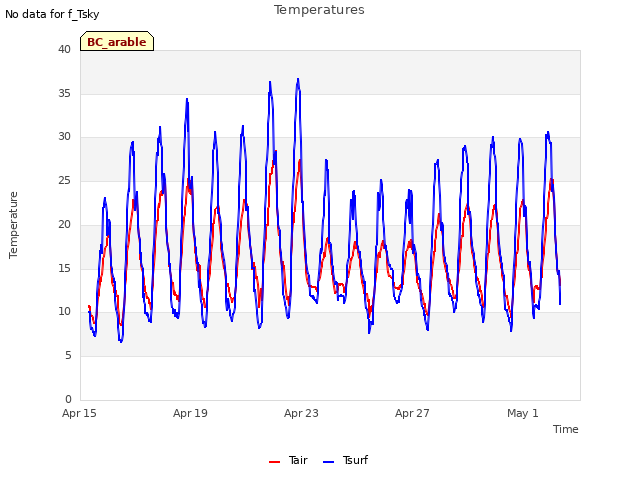Viewport: 640px width, 480px height.
Task: Click the blue Tsurf legend line marker
Action: point(329,462)
